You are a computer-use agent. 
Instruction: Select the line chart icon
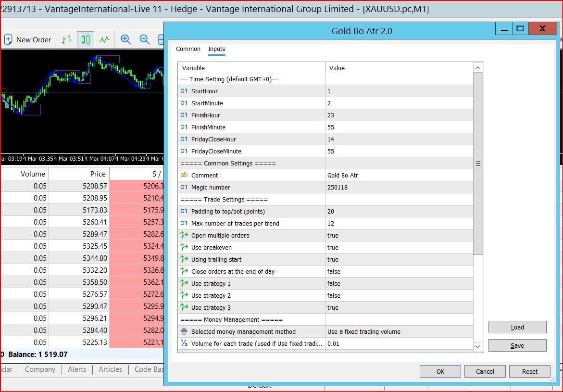(104, 40)
